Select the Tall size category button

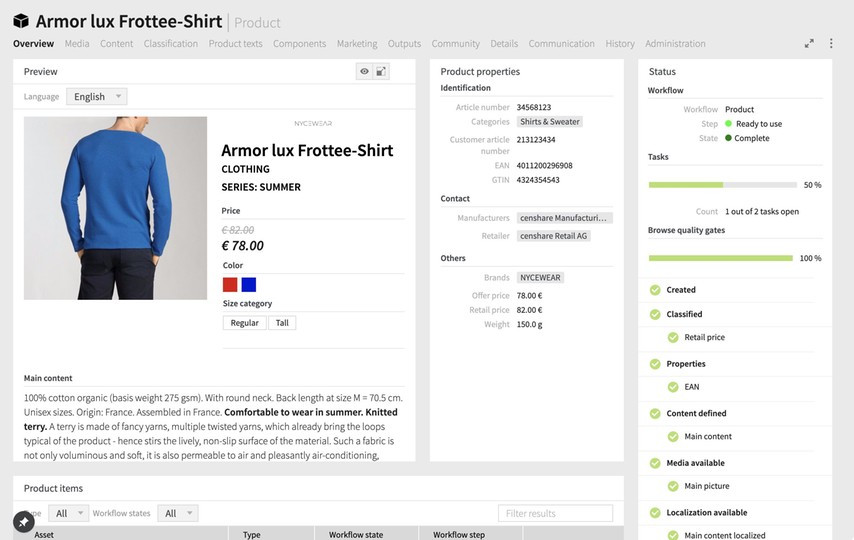click(282, 323)
